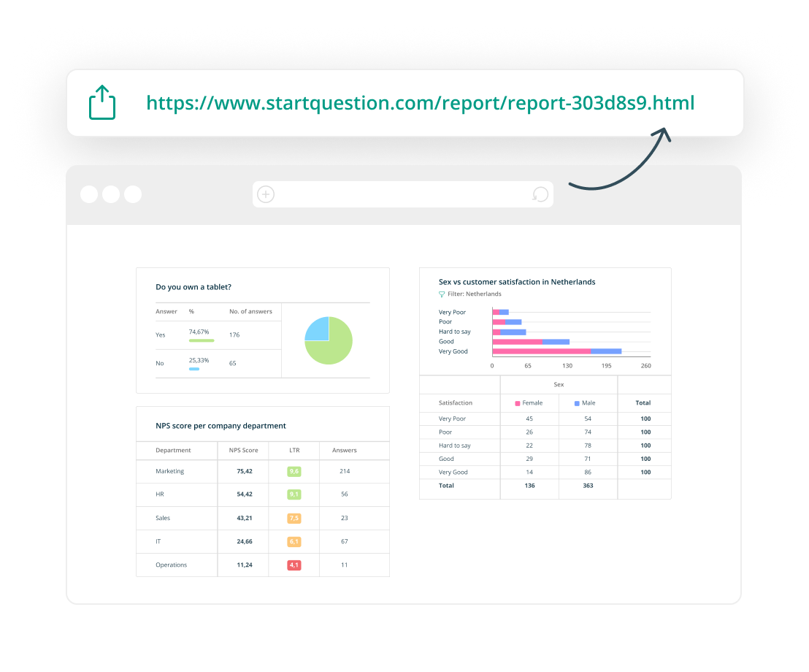
Task: Click the 'Hard to say' table row label
Action: 455,446
